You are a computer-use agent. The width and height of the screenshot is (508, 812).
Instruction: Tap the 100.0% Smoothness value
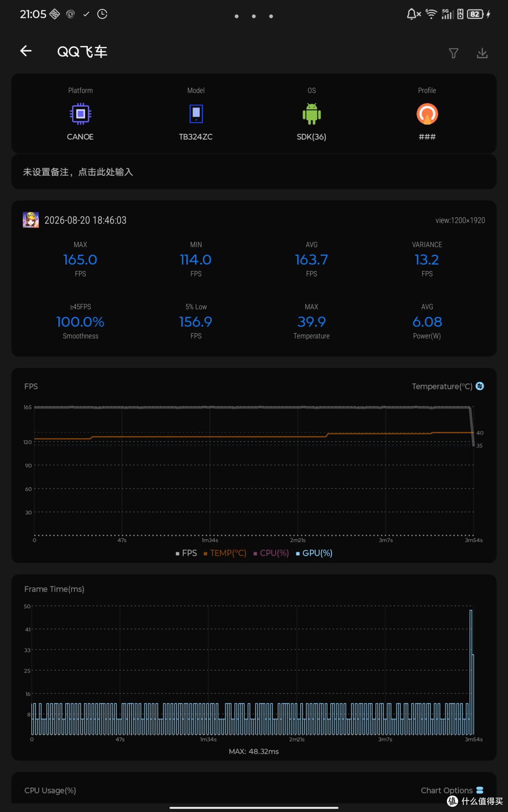click(80, 322)
